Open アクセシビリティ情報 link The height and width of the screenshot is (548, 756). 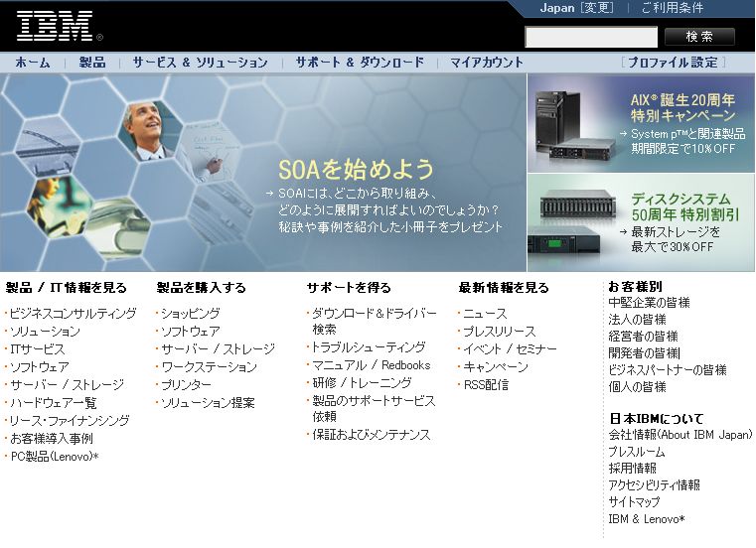tap(654, 485)
